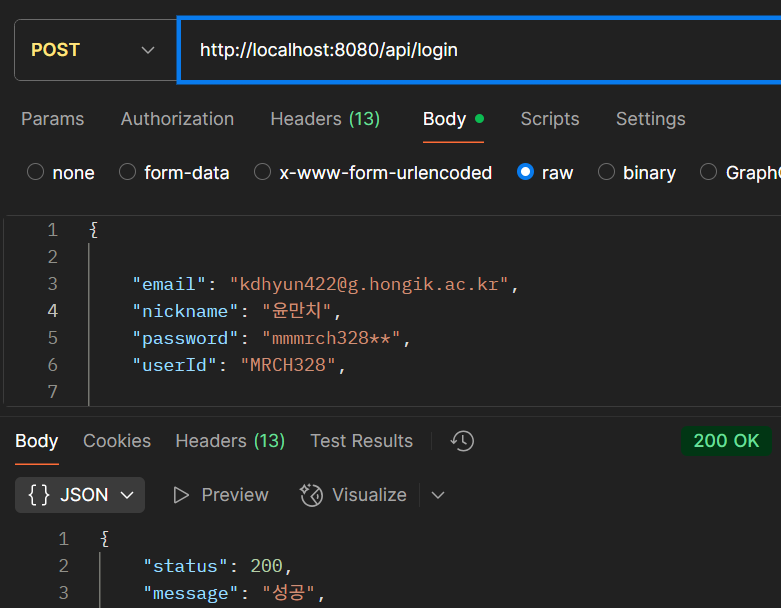Select the none body type
This screenshot has width=781, height=608.
click(60, 172)
